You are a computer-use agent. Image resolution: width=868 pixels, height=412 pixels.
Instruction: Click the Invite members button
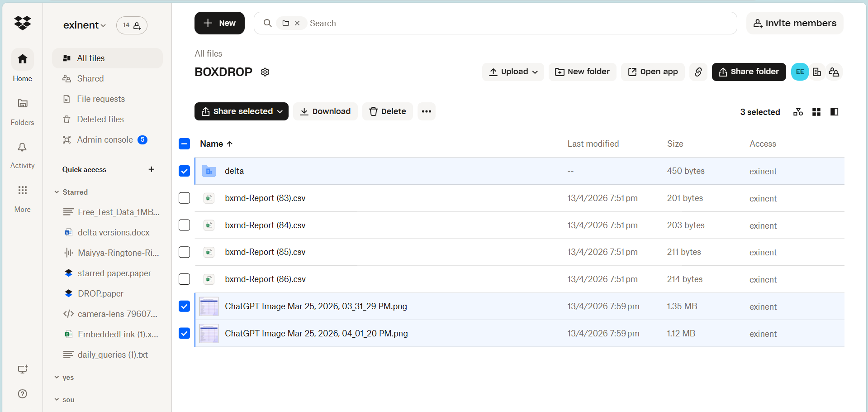(795, 23)
